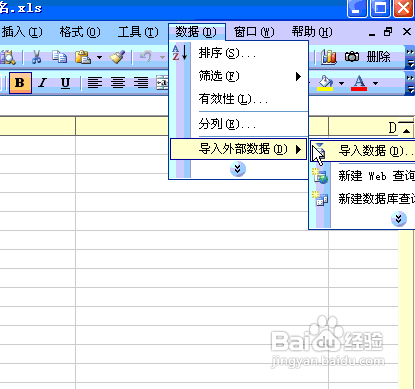Select column D header
The width and height of the screenshot is (415, 389).
click(363, 127)
